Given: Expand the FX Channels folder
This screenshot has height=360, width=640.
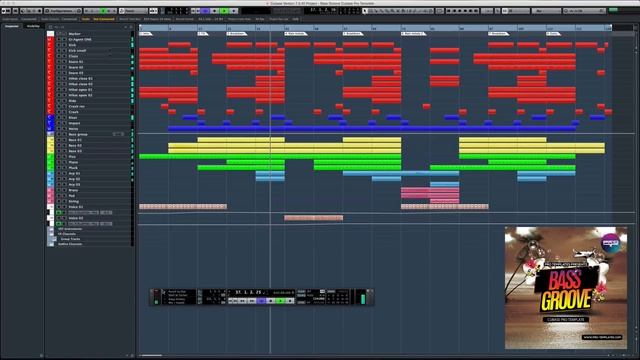Looking at the screenshot, I should tap(51, 234).
